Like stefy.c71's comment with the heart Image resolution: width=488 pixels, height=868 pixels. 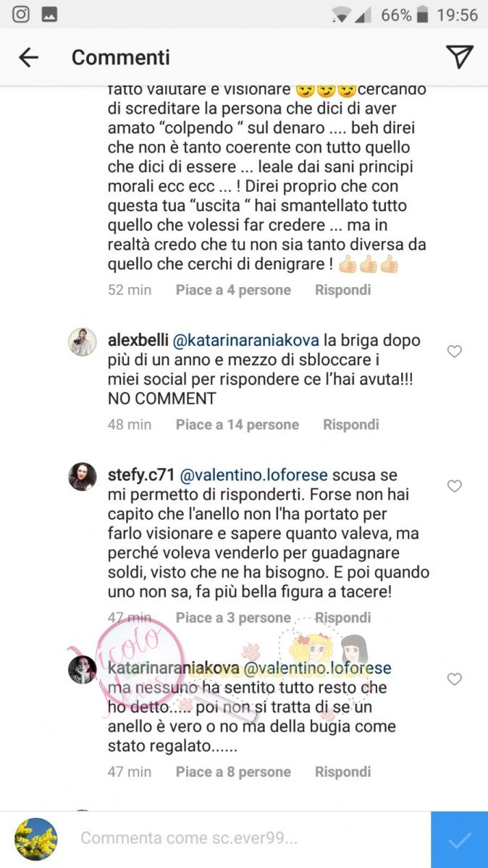point(455,486)
